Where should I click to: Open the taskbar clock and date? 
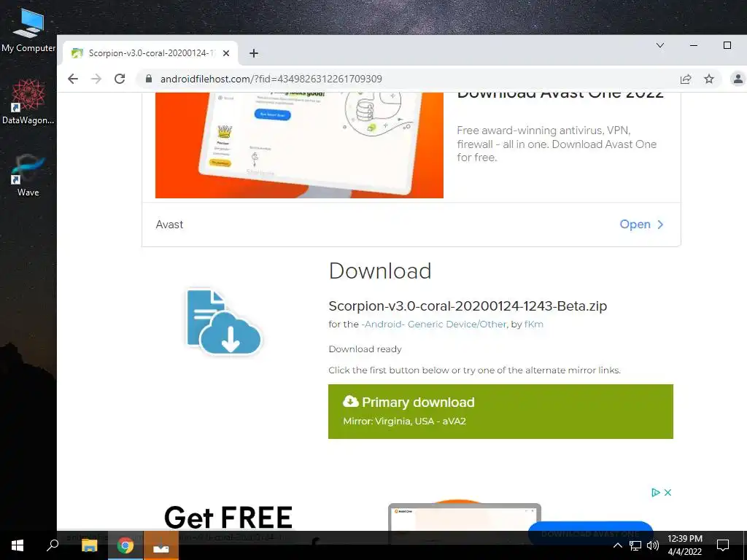pyautogui.click(x=684, y=545)
